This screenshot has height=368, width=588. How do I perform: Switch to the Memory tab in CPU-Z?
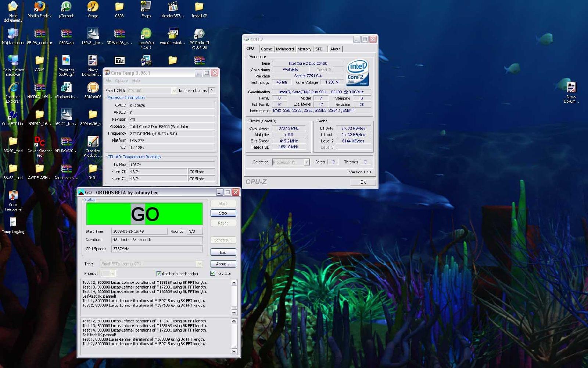[304, 49]
